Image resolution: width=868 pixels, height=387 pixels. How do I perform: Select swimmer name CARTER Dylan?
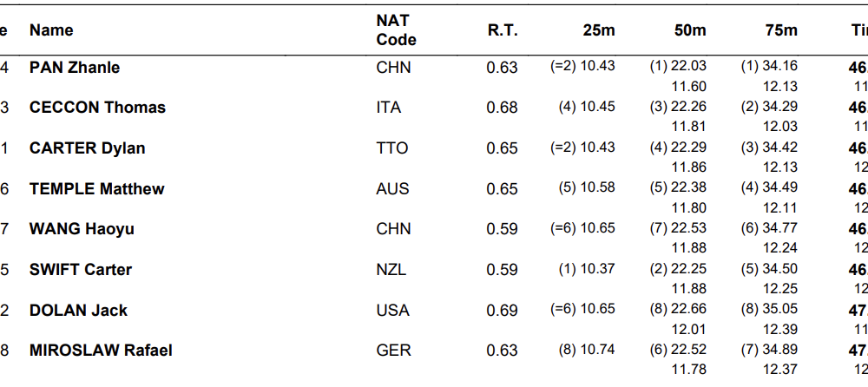[88, 148]
